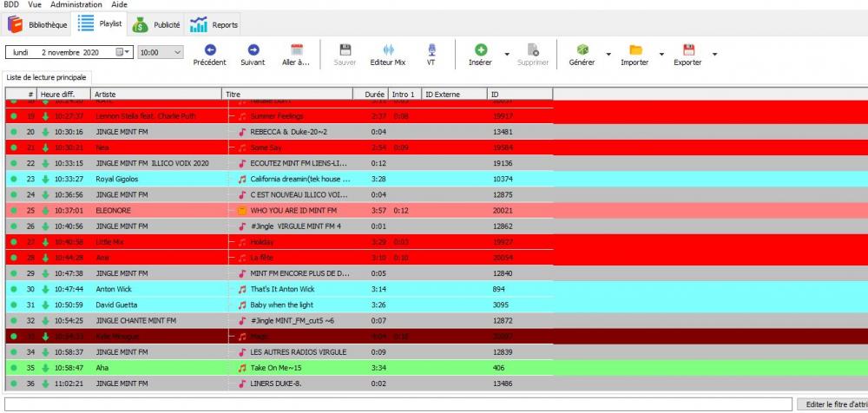
Task: Click Editer le filtre button
Action: 832,404
